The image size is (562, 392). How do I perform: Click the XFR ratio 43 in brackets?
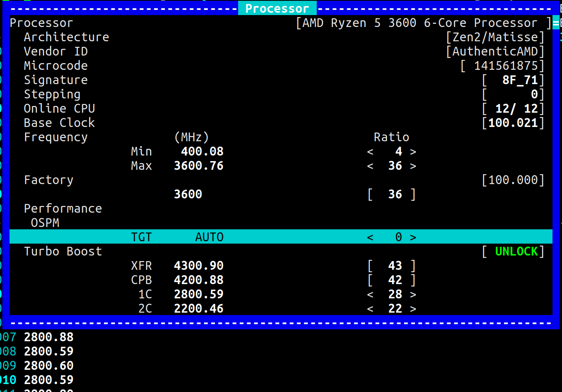pyautogui.click(x=392, y=266)
